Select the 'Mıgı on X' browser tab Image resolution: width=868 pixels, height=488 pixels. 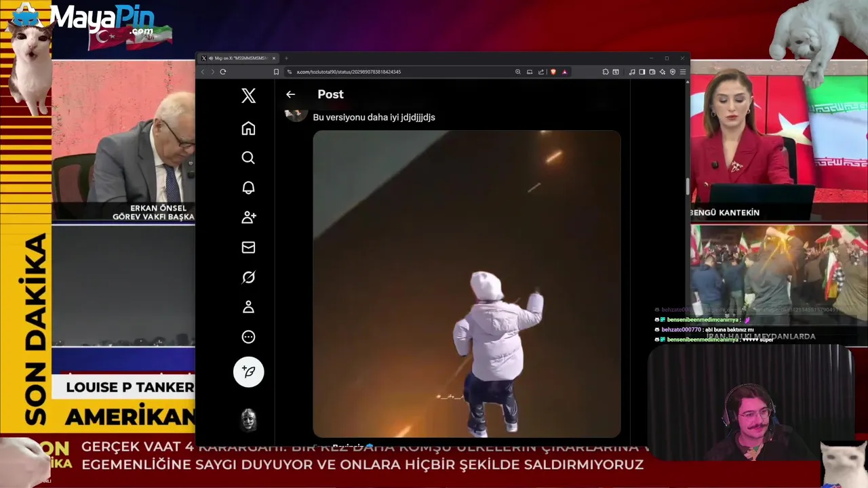click(239, 58)
